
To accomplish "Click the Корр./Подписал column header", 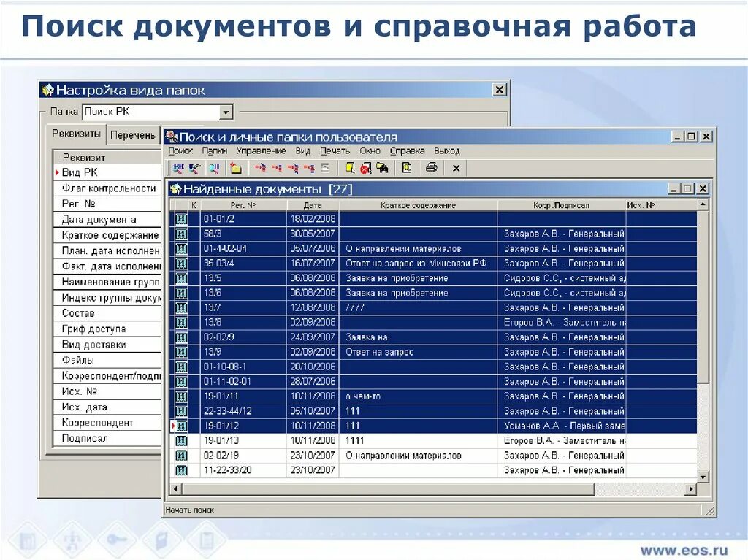I will point(562,205).
